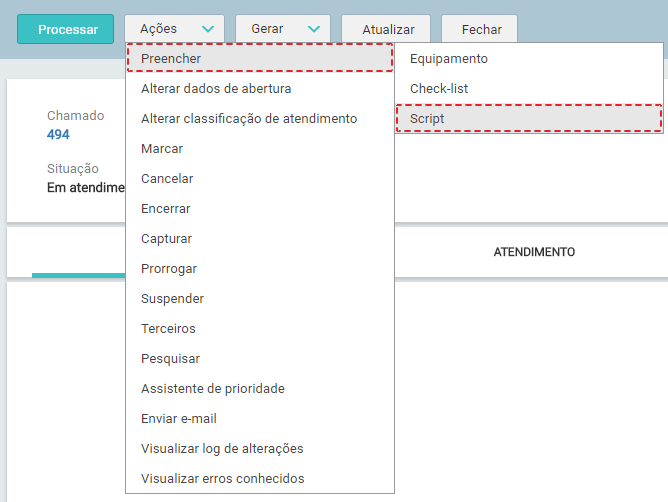Viewport: 668px width, 502px height.
Task: Select Script in the submenu
Action: 529,118
